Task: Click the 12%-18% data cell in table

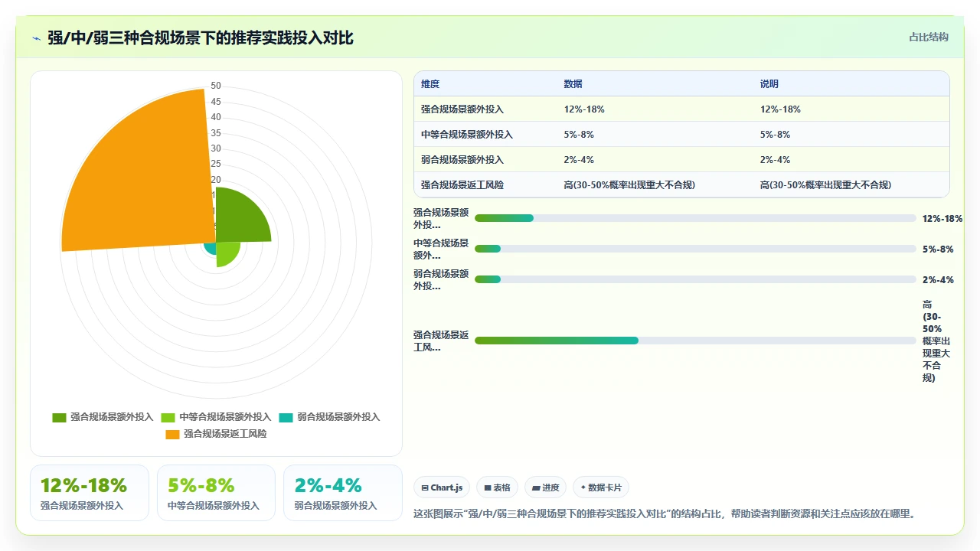Action: tap(584, 109)
